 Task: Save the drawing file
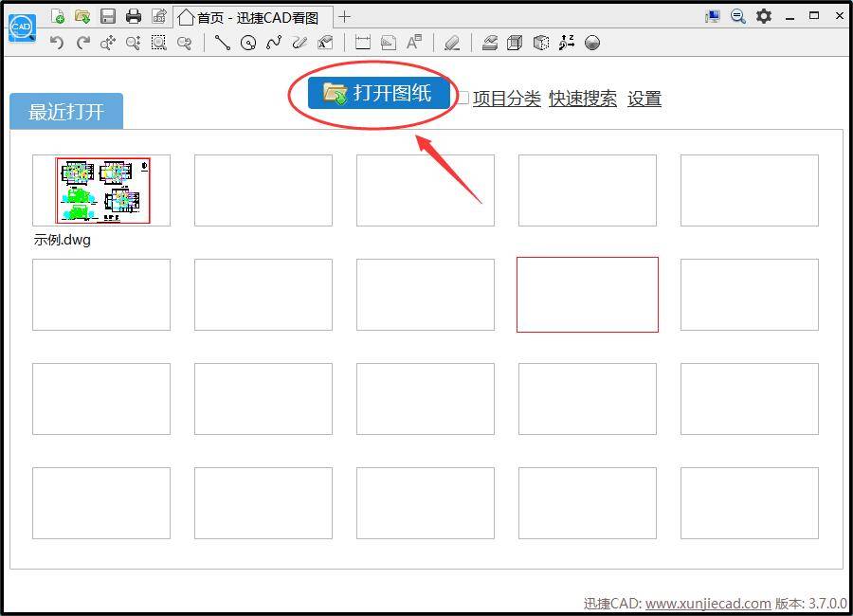pos(107,16)
